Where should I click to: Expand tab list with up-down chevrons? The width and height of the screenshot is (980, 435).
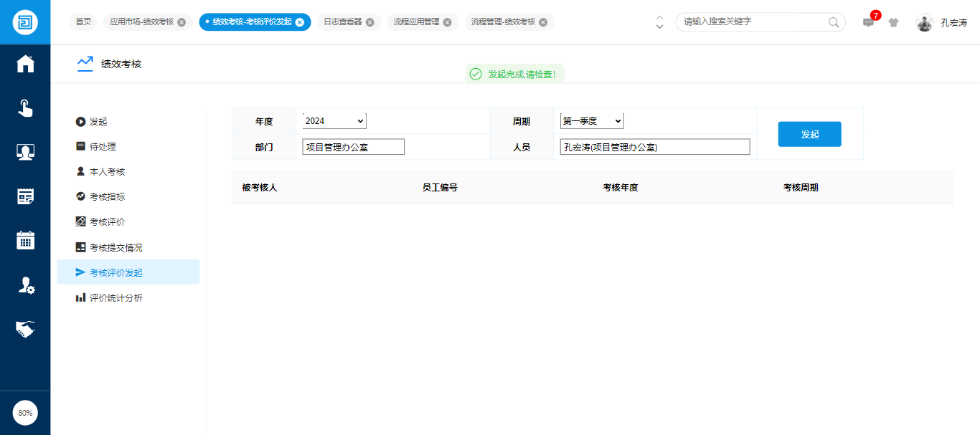[659, 22]
